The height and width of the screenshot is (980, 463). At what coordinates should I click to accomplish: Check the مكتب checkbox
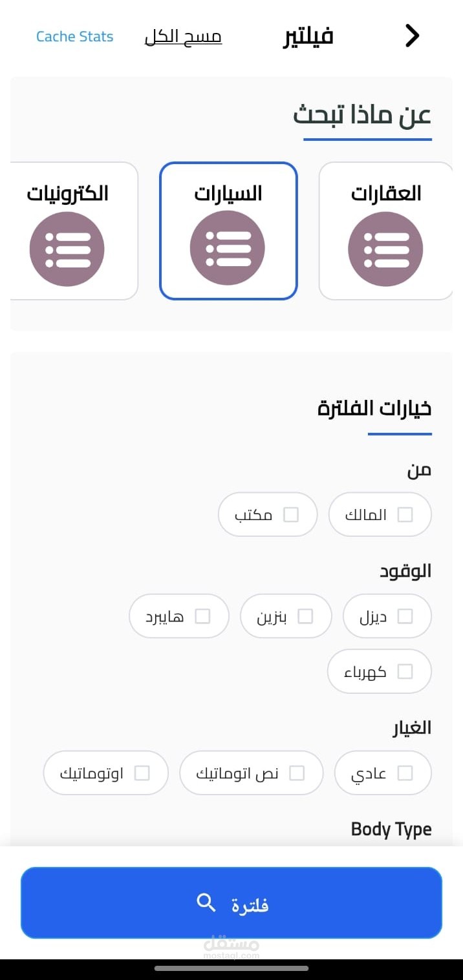[x=291, y=515]
